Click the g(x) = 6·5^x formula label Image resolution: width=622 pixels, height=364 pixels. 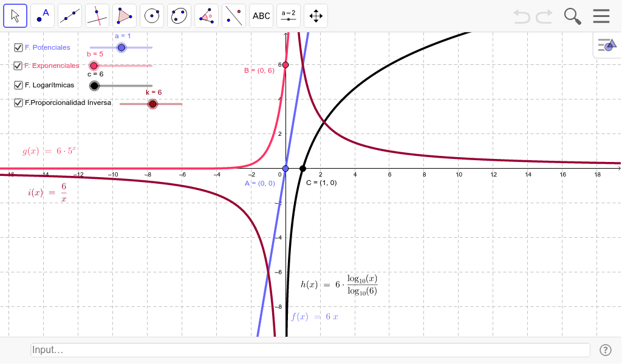point(49,151)
